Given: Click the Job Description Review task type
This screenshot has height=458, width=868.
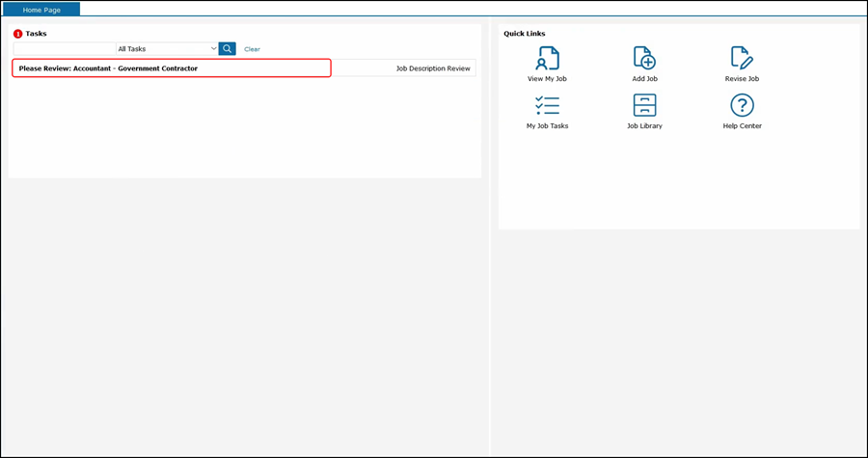Looking at the screenshot, I should pos(433,68).
